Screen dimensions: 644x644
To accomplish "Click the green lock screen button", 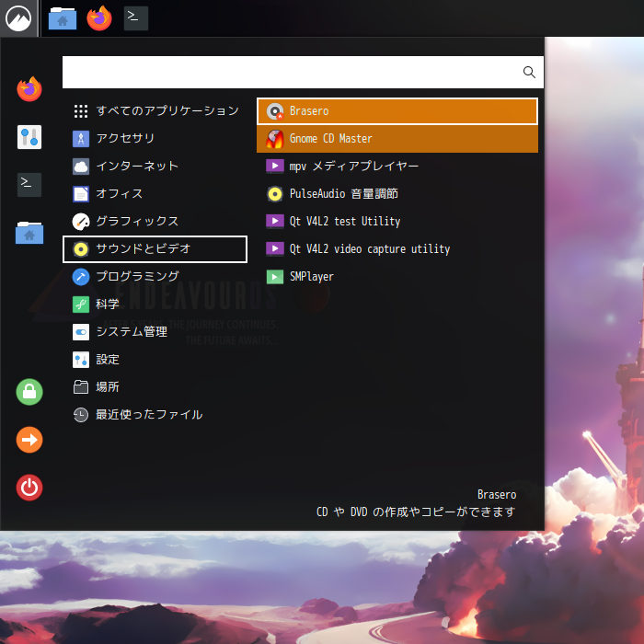I will pos(29,392).
